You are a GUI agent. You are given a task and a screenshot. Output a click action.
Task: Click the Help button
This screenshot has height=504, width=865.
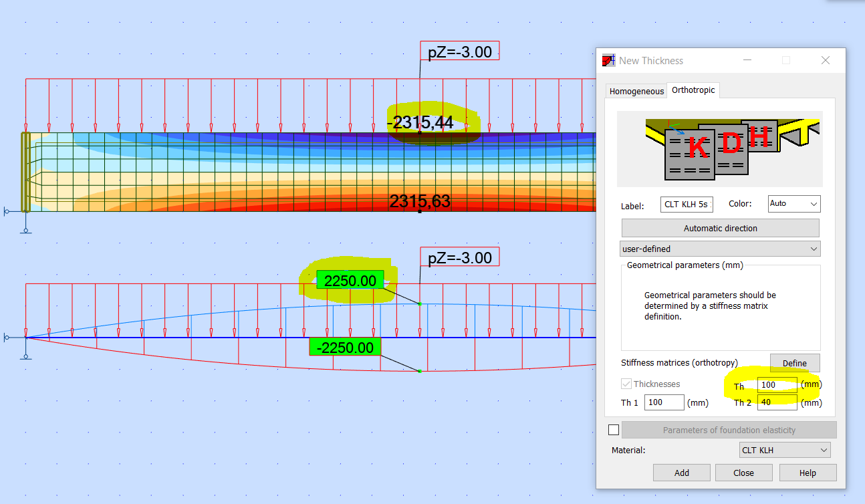click(808, 473)
